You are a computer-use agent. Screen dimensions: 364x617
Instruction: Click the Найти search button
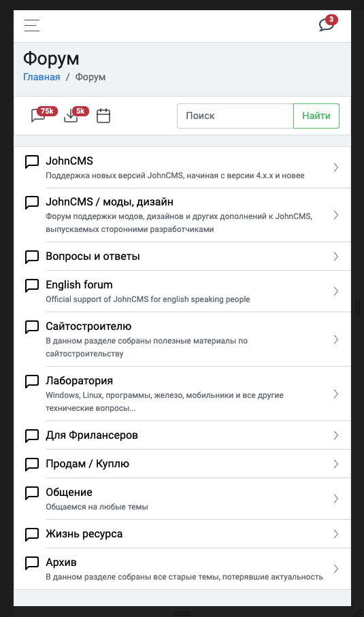click(316, 116)
